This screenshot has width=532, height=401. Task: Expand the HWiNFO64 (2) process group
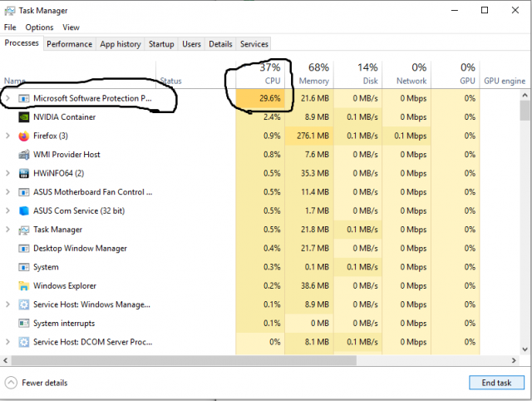point(7,173)
